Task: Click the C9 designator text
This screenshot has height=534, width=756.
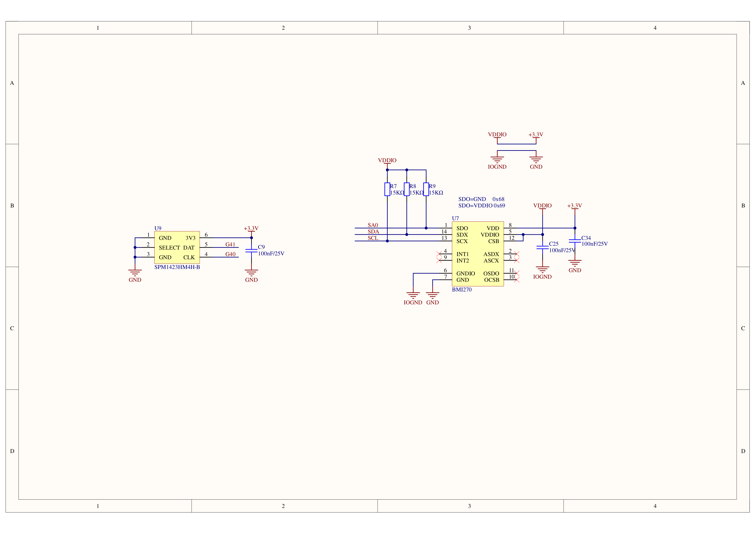Action: tap(261, 247)
